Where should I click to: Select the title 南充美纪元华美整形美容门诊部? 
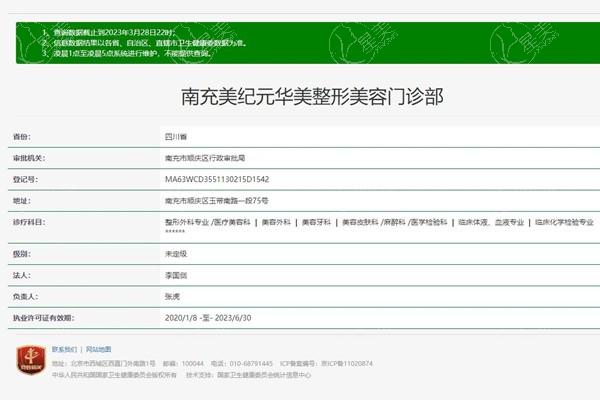[x=312, y=96]
